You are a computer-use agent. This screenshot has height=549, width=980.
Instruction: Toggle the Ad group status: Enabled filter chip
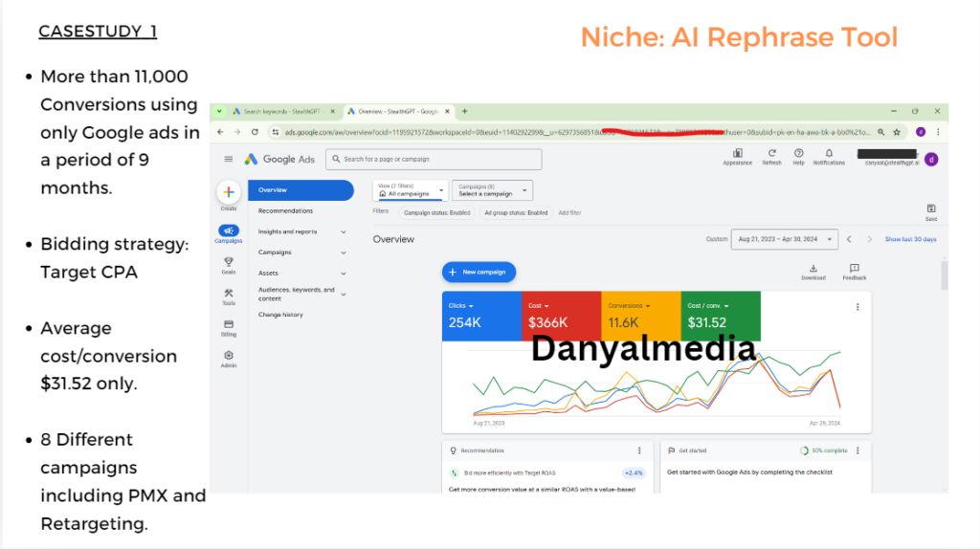[516, 212]
